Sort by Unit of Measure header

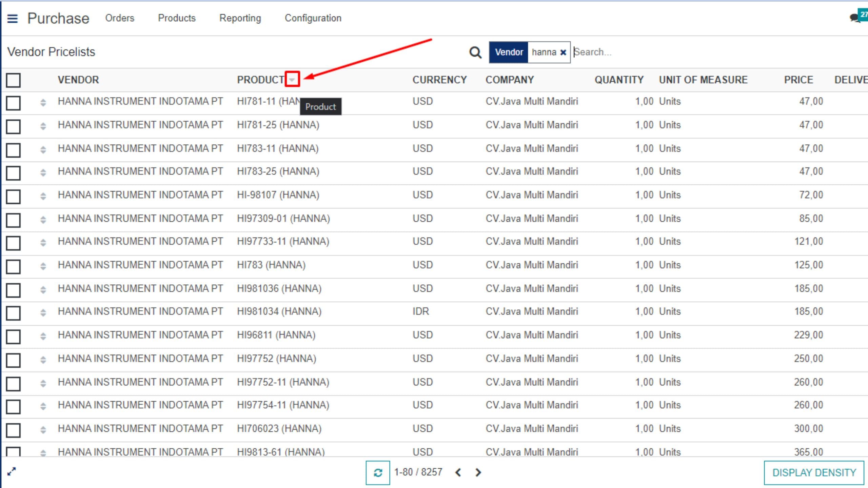click(703, 80)
